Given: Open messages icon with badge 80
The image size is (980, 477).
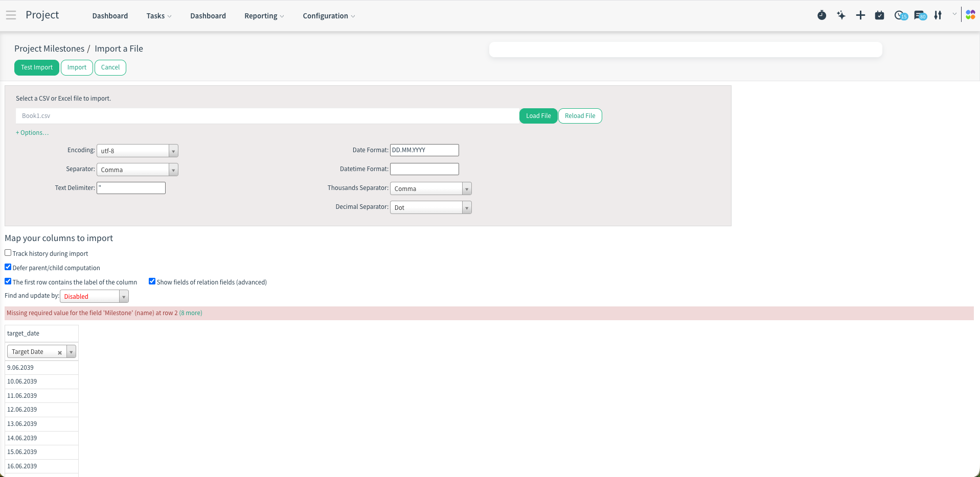Looking at the screenshot, I should tap(920, 15).
